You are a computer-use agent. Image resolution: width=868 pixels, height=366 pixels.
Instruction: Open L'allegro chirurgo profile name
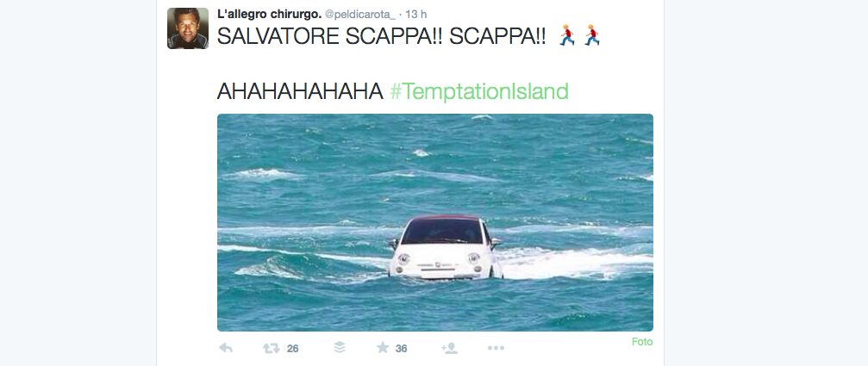(270, 15)
